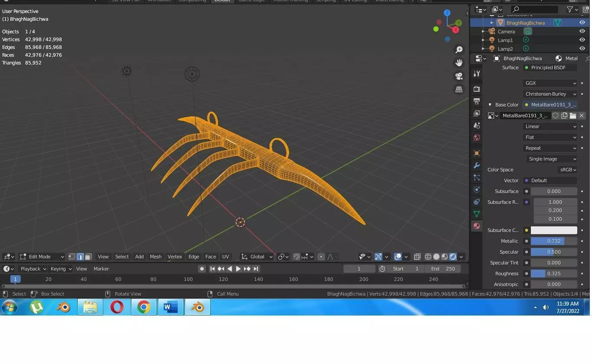Play the animation in reverse

(x=230, y=269)
